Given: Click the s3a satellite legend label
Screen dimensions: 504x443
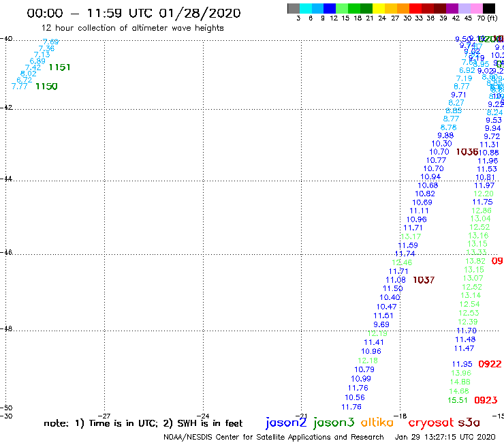Looking at the screenshot, I should point(469,423).
